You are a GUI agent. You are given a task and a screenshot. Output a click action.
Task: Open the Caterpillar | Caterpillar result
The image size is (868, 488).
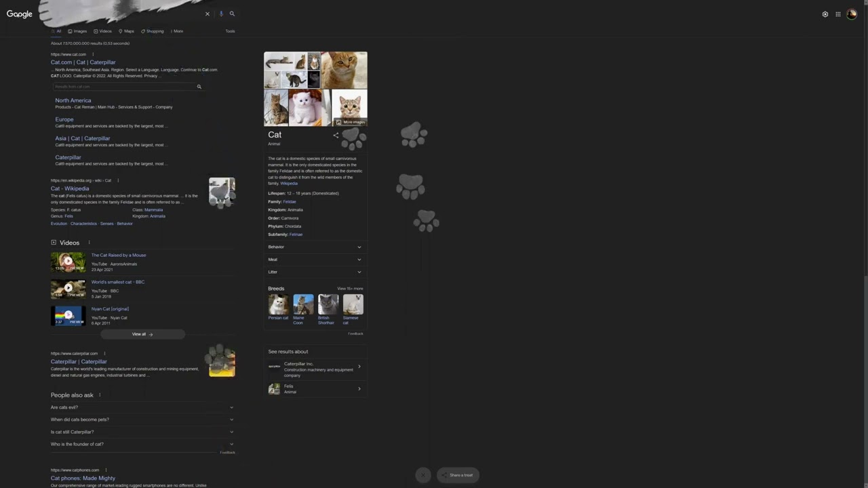coord(79,362)
